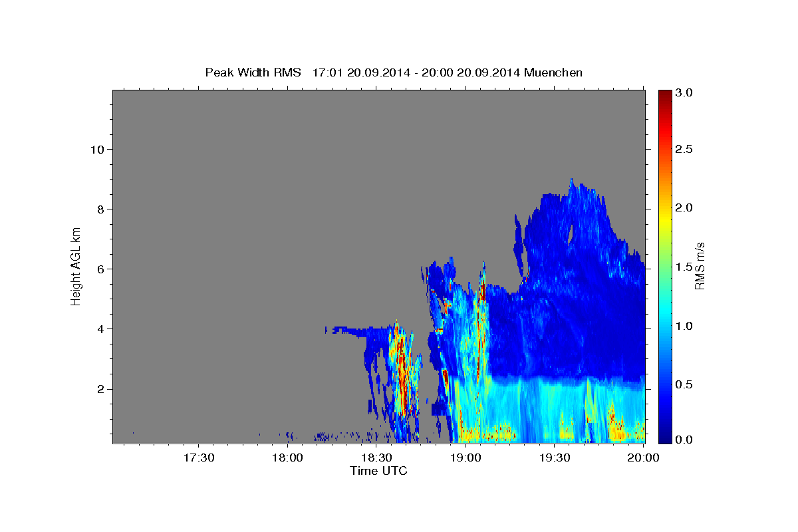
Task: Click the '18:00' time axis label
Action: [288, 458]
